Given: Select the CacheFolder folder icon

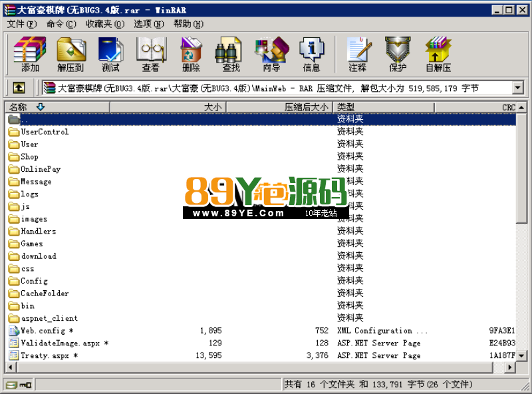Looking at the screenshot, I should coord(14,294).
